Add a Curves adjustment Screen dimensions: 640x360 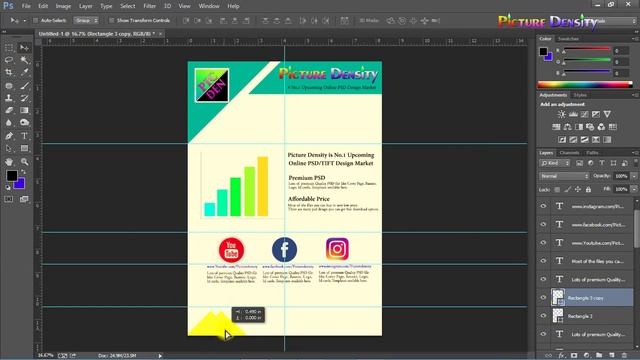(x=584, y=114)
